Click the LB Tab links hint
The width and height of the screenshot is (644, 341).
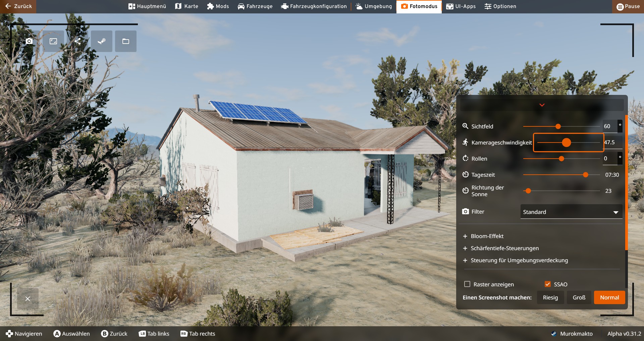coord(154,334)
